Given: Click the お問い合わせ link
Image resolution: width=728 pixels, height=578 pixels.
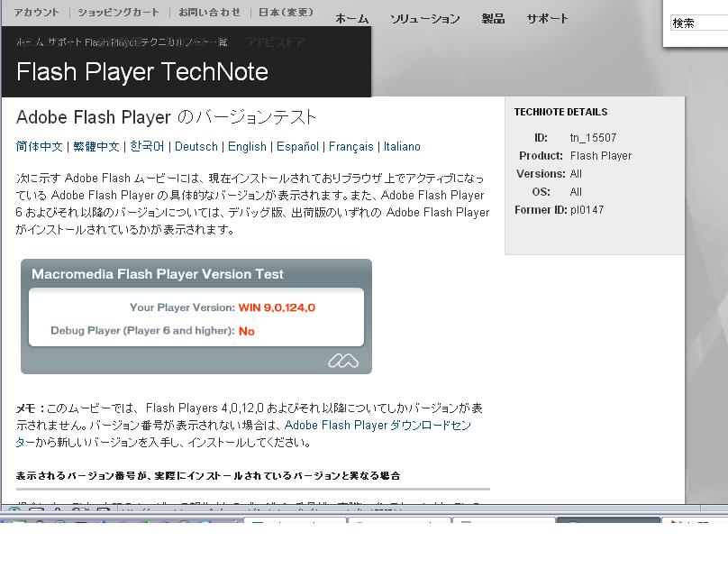Looking at the screenshot, I should point(209,13).
